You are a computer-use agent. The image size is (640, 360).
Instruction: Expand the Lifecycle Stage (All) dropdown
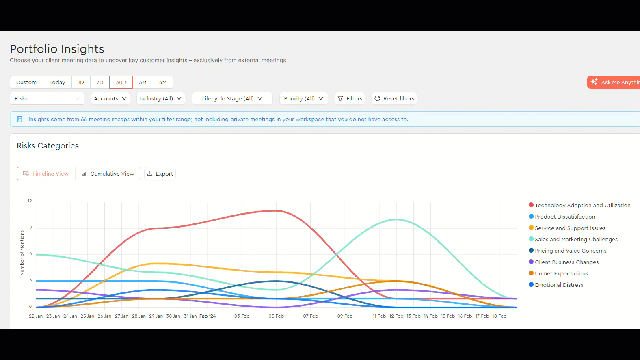click(232, 98)
